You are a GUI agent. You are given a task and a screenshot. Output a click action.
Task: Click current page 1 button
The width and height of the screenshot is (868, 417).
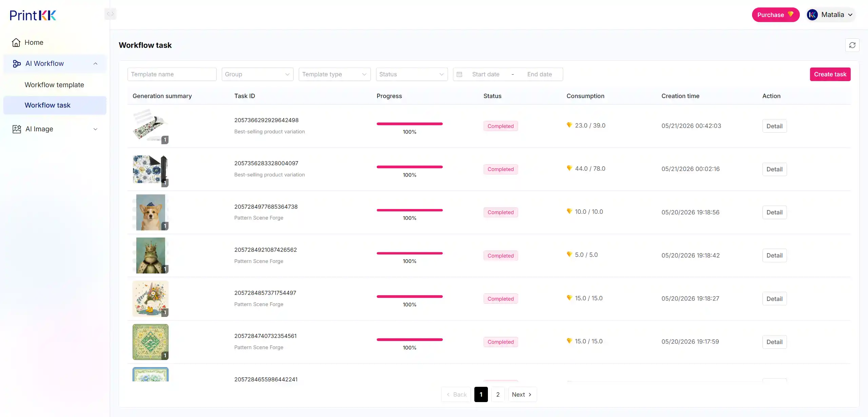tap(481, 394)
